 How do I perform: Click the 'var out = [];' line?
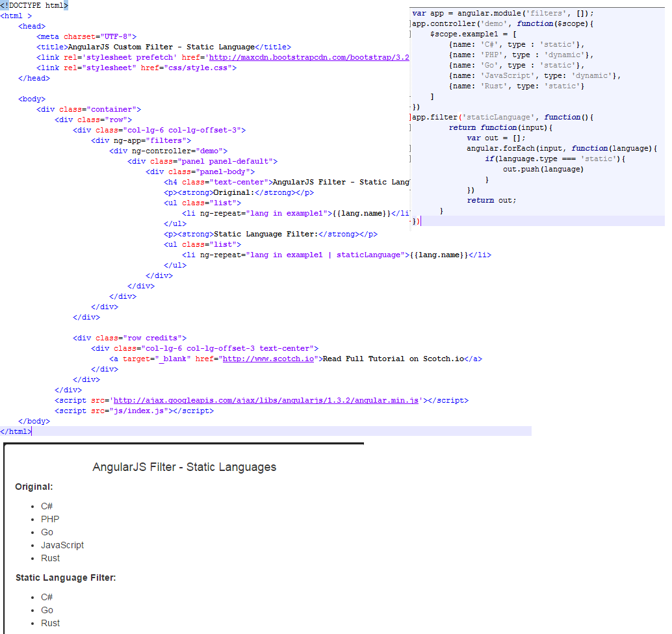497,138
